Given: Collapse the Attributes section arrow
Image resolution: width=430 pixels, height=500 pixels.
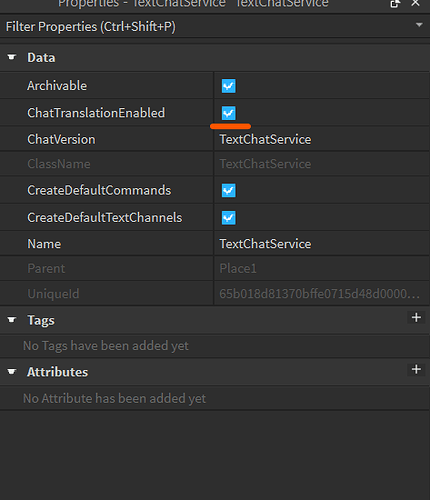Looking at the screenshot, I should coord(12,372).
